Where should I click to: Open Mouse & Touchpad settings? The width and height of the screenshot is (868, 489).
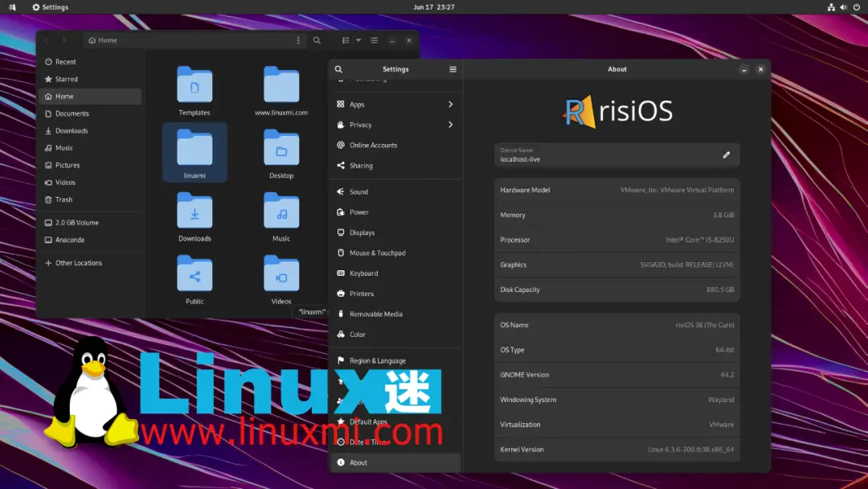point(395,253)
